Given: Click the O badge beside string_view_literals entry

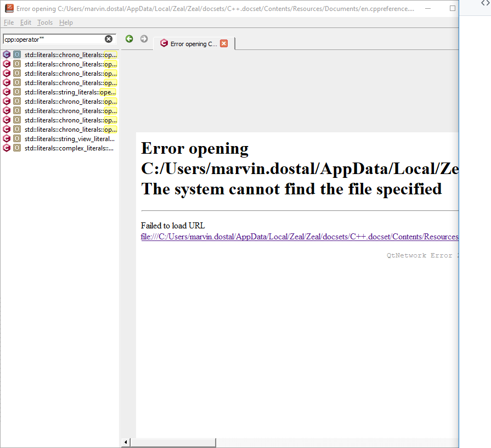Looking at the screenshot, I should (x=16, y=138).
